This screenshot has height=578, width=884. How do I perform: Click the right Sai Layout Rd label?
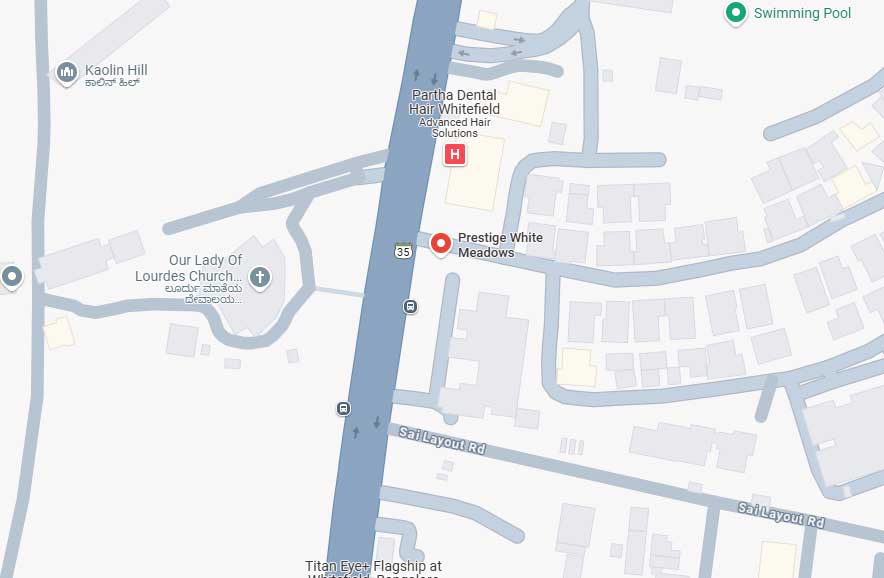click(x=781, y=516)
